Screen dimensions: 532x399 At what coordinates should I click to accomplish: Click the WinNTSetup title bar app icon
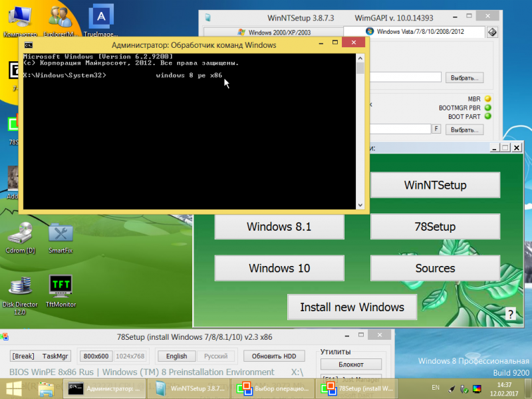(x=208, y=18)
